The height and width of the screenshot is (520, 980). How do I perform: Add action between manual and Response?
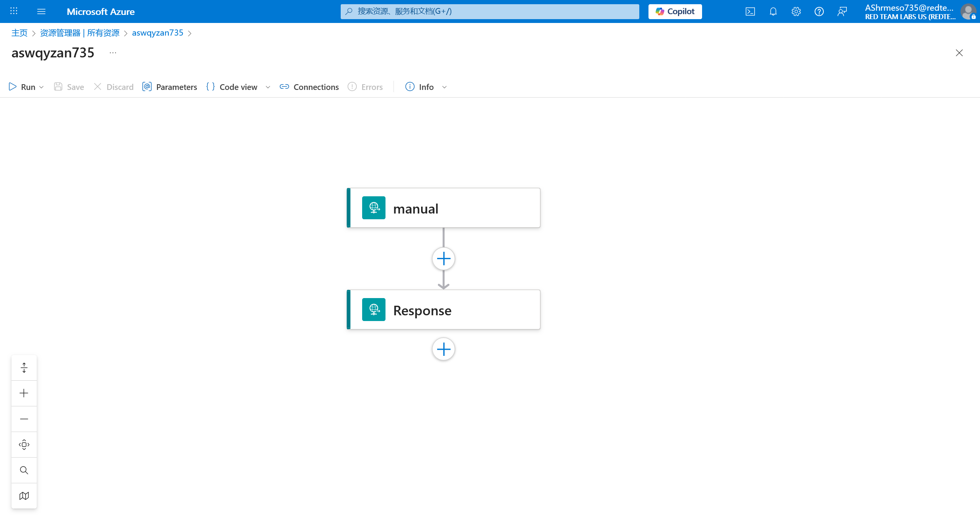(x=443, y=259)
